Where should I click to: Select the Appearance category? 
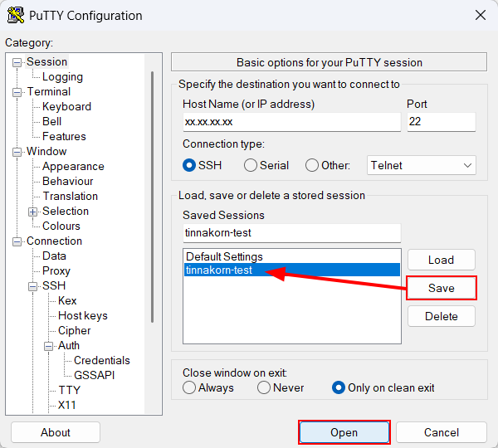[x=73, y=167]
